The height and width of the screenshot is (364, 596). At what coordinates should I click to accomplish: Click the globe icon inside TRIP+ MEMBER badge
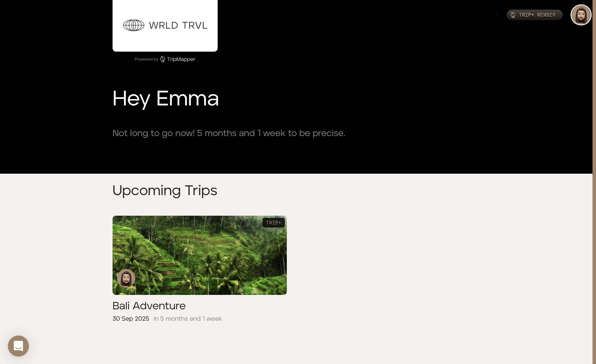513,15
